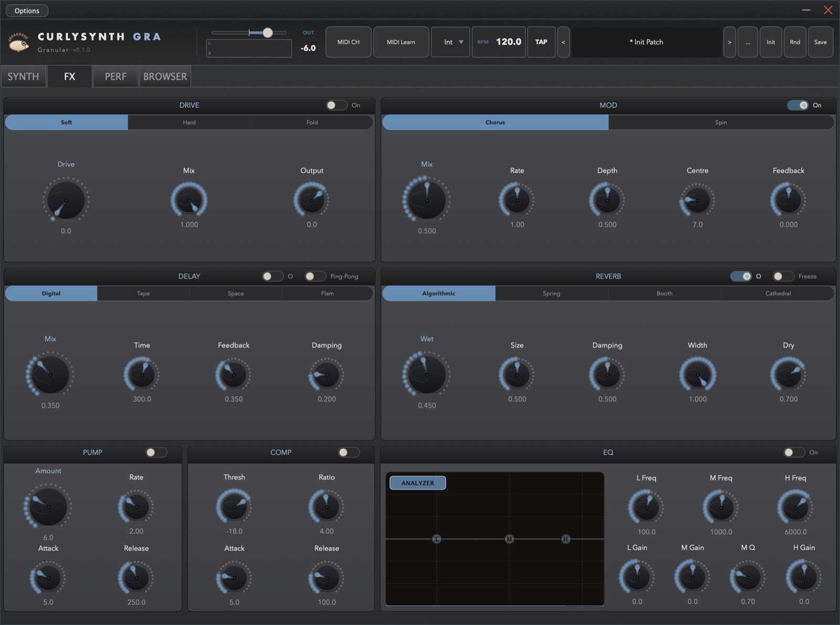Randomize the patch with Rnd
This screenshot has width=840, height=625.
(x=795, y=42)
